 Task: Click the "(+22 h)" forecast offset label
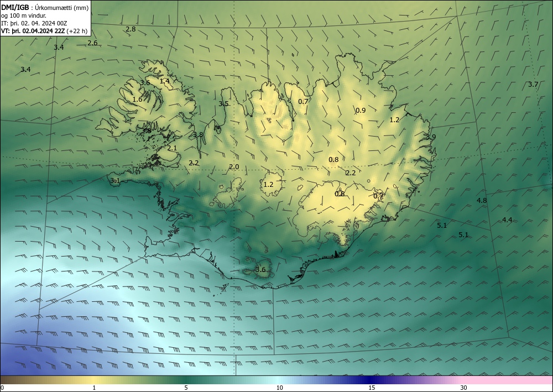(x=77, y=31)
